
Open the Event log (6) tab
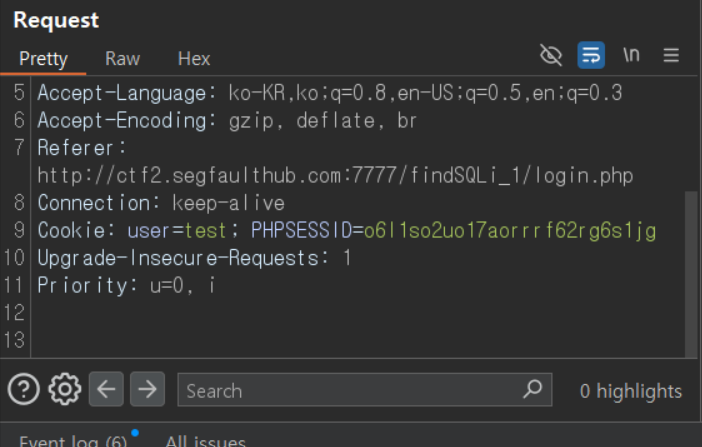click(x=73, y=441)
